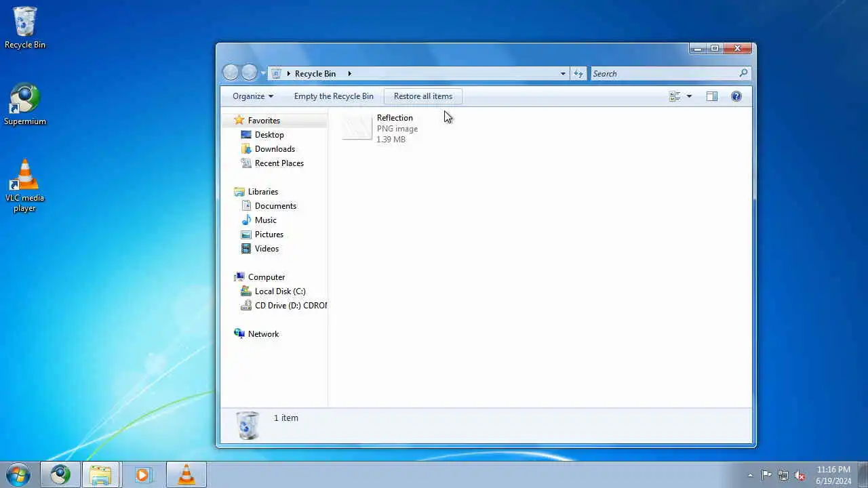
Task: Click the Recycle Bin icon in details pane
Action: click(248, 425)
